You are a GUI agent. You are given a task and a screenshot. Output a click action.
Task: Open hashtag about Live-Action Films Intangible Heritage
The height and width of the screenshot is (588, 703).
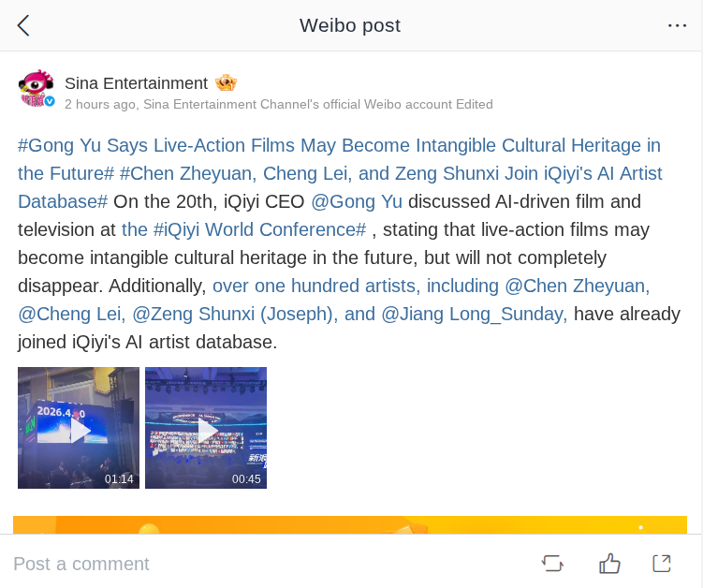[x=339, y=146]
